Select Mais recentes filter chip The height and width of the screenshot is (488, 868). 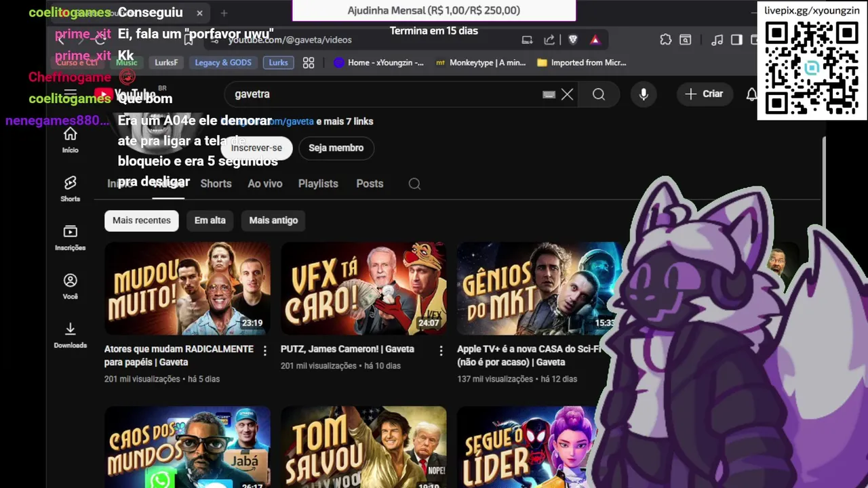pos(142,220)
